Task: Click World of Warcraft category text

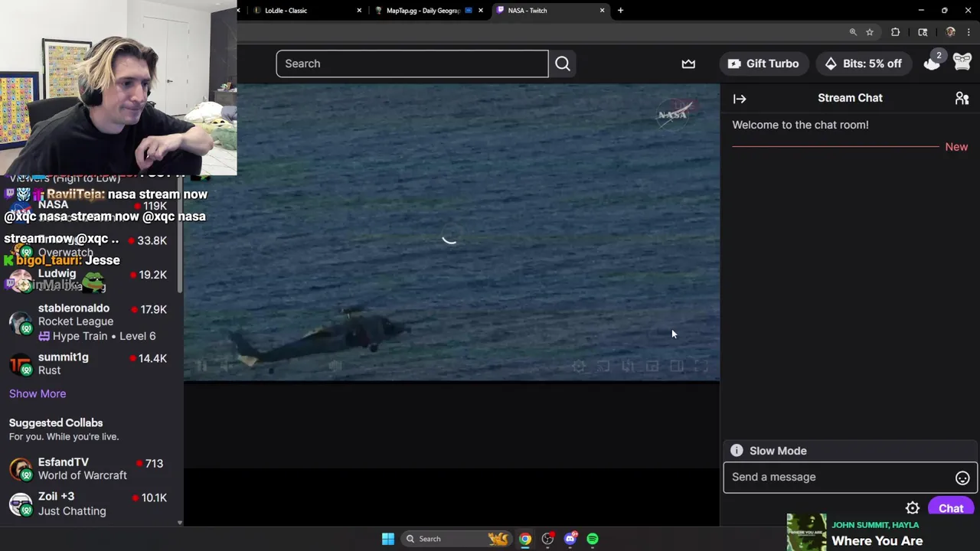Action: point(83,475)
